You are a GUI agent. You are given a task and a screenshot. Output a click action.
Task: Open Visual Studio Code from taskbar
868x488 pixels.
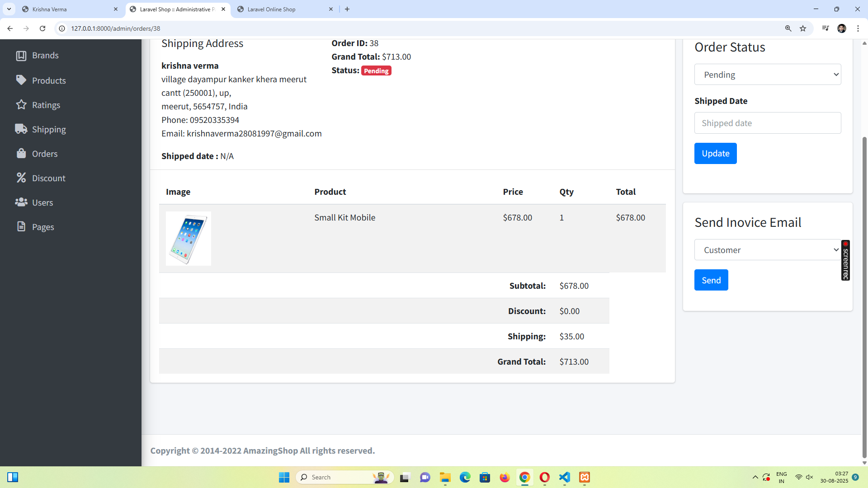pos(565,477)
